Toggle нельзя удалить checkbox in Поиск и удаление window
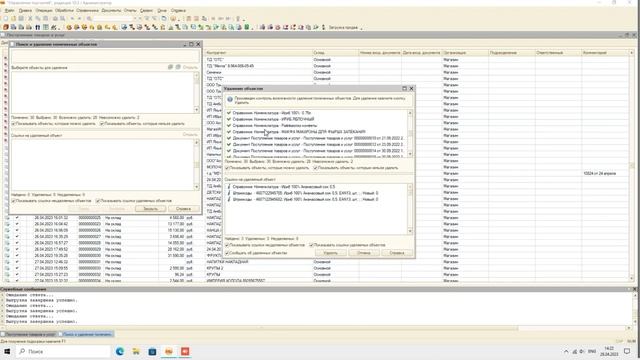 pos(102,124)
